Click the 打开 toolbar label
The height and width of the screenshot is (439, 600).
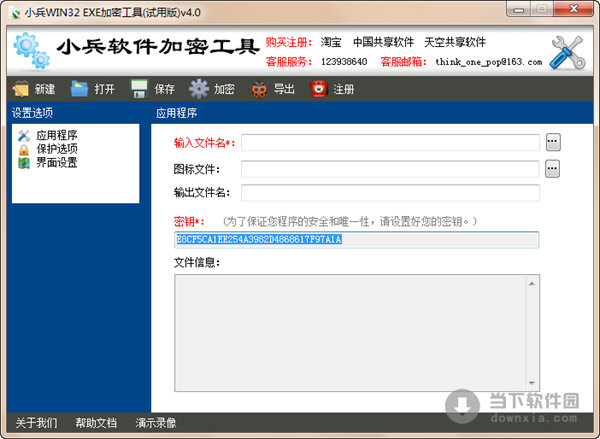tap(104, 89)
